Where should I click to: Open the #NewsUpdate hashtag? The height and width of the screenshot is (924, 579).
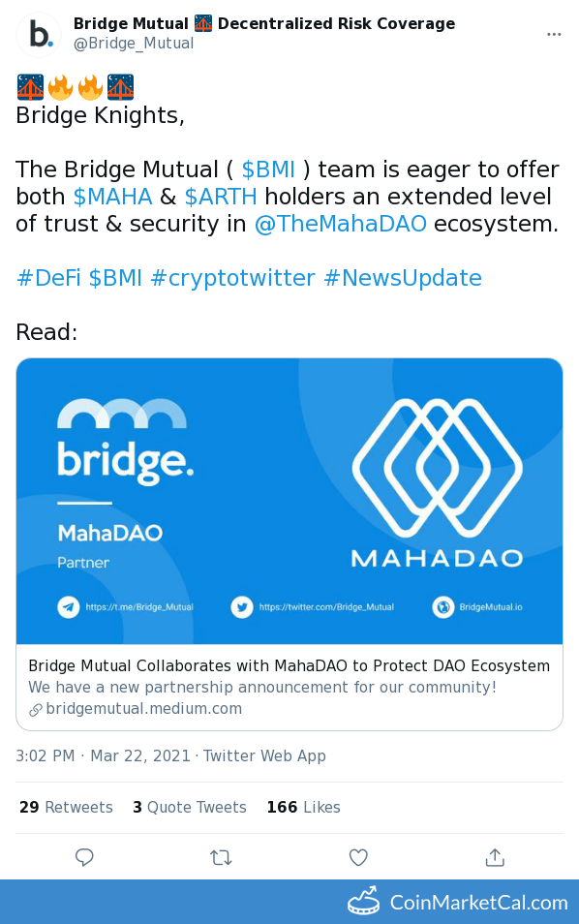pyautogui.click(x=403, y=278)
